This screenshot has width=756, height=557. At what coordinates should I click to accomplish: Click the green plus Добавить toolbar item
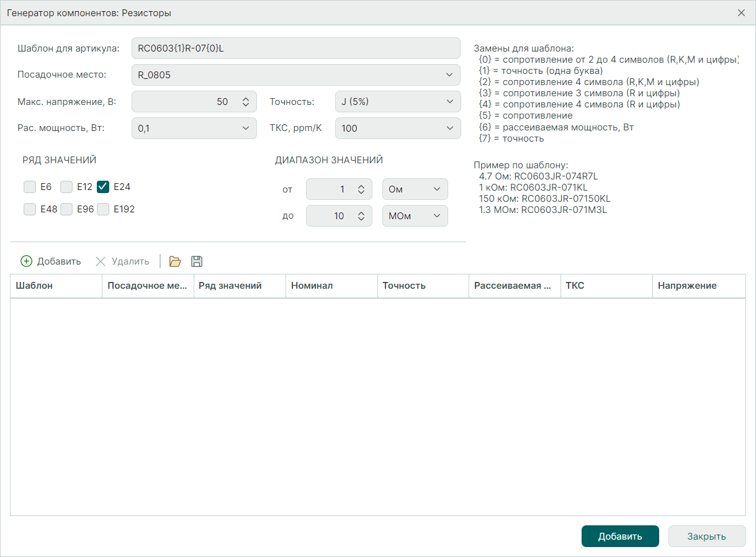point(51,261)
